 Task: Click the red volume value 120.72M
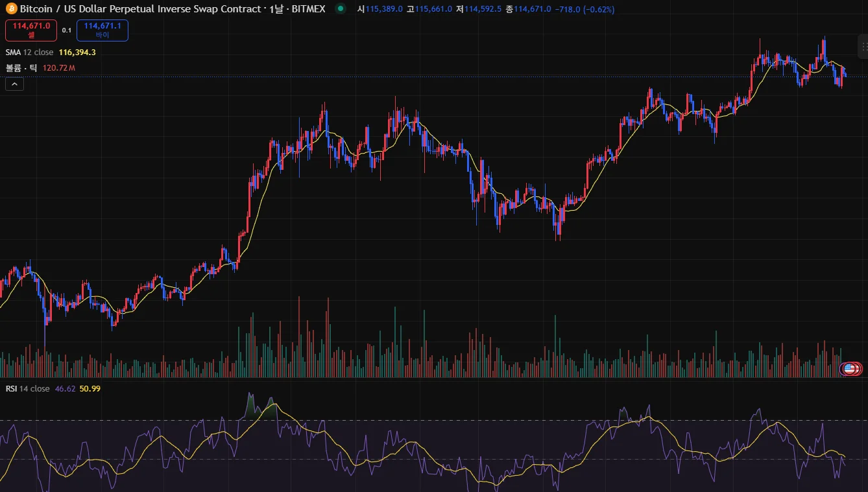59,68
